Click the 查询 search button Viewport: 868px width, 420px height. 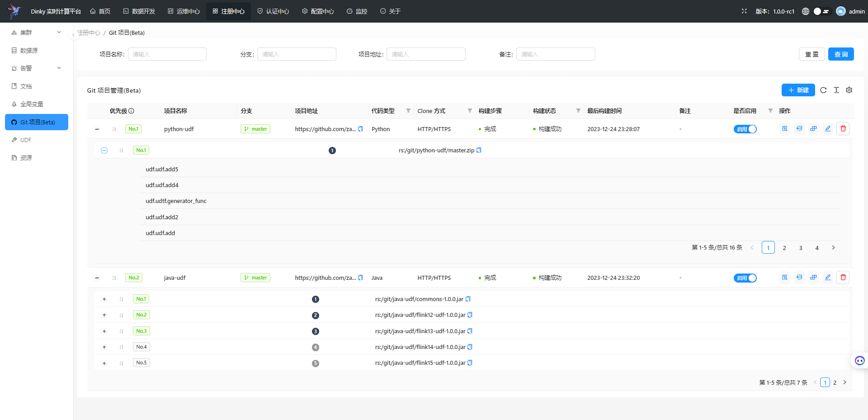pos(841,54)
